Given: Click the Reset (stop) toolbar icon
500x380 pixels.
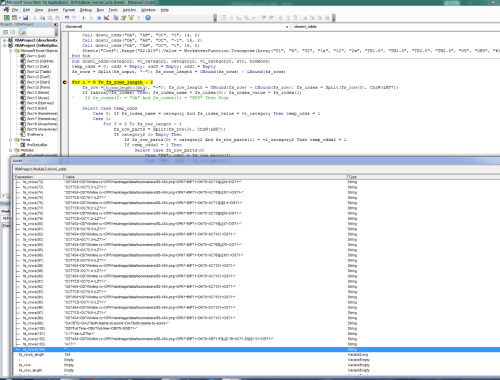Looking at the screenshot, I should (99, 18).
